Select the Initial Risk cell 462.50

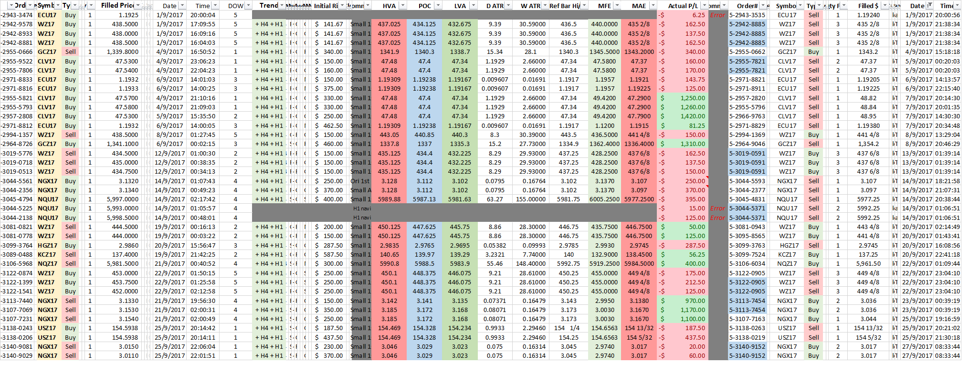(x=329, y=126)
